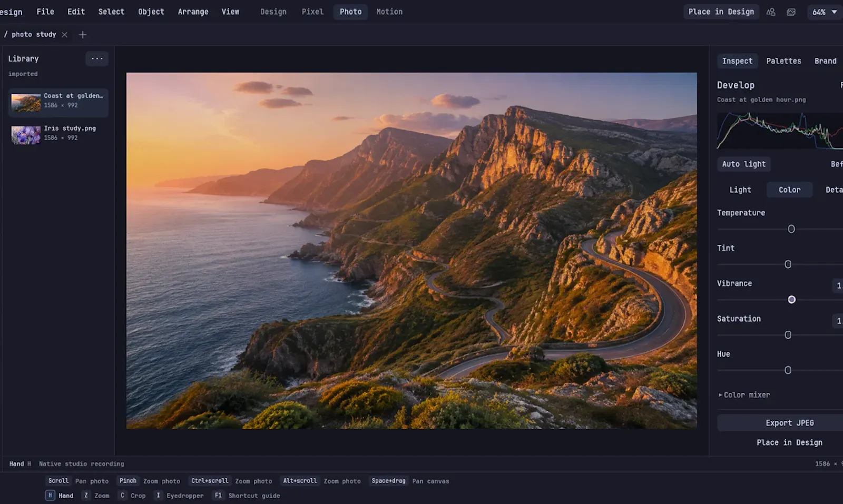
Task: Click Place in Design below Export JPEG
Action: pyautogui.click(x=789, y=443)
